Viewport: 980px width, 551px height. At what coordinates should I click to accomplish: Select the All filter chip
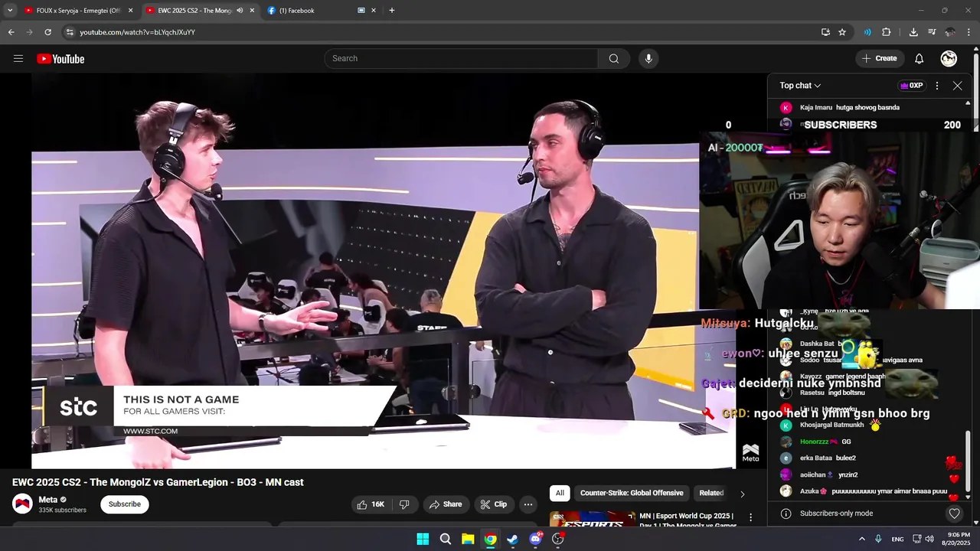[560, 493]
